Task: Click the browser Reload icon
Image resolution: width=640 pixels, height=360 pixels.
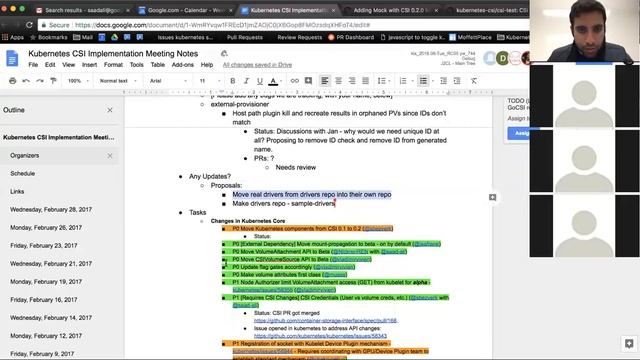Action: [29, 25]
